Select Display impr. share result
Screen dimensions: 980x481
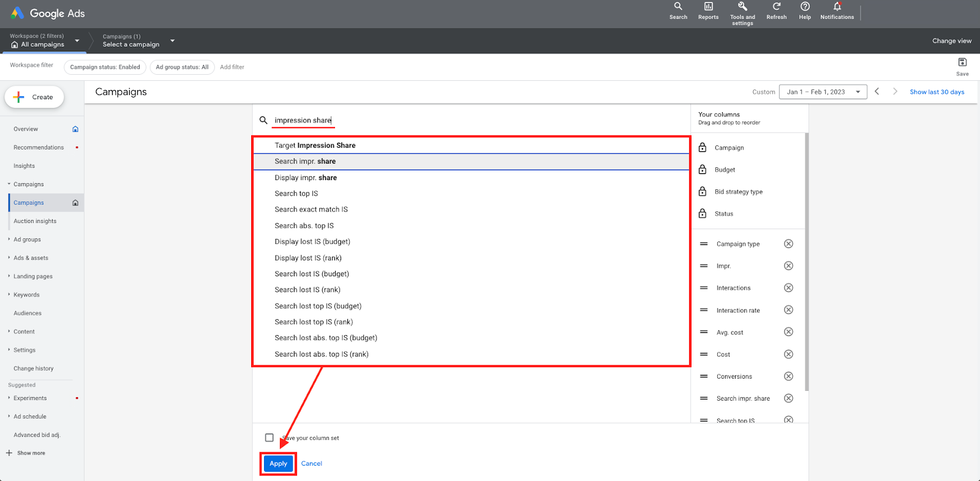(472, 178)
